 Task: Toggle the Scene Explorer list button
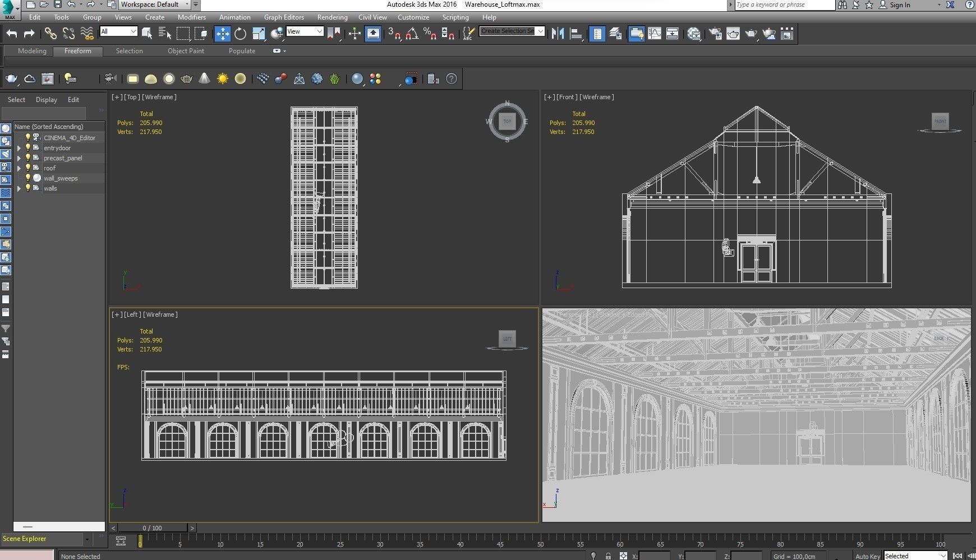[x=597, y=34]
